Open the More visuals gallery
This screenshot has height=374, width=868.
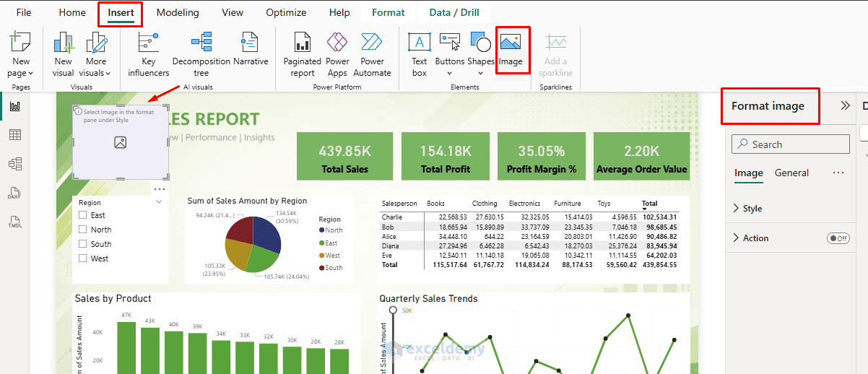95,54
